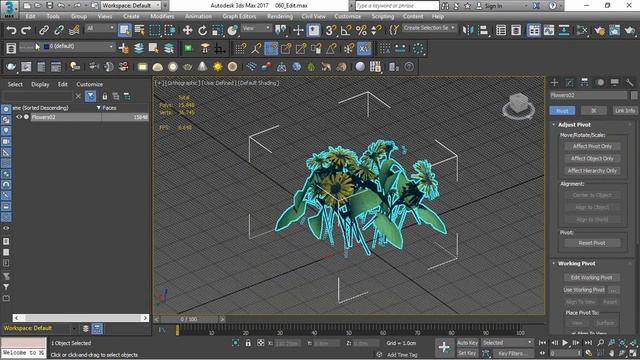Toggle the Percent Snap icon
This screenshot has width=640, height=360.
point(361,30)
